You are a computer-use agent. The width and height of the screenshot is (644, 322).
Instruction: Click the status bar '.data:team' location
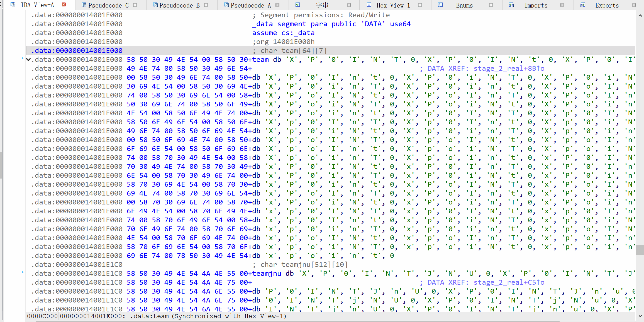point(150,316)
